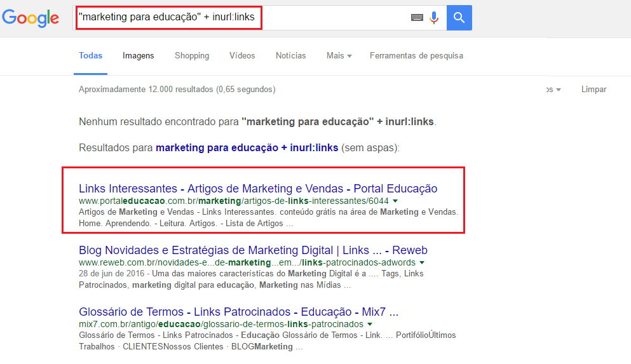Open Glossário de Termos Mix7 result
Image resolution: width=631 pixels, height=364 pixels.
point(239,311)
